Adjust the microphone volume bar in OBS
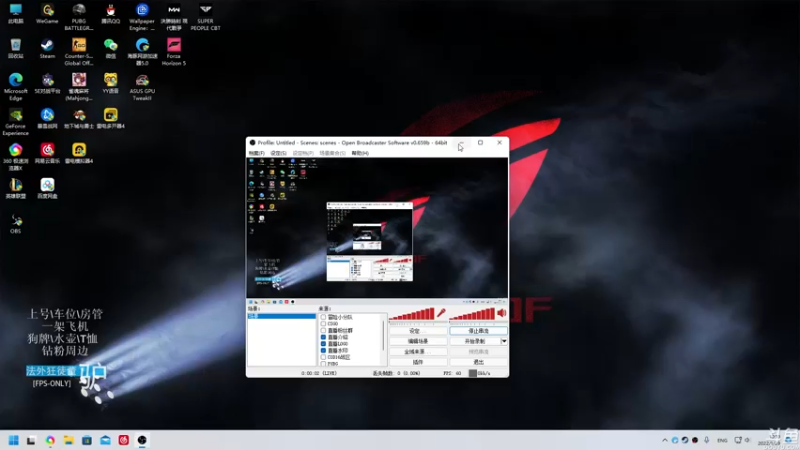800x450 pixels. tap(412, 314)
